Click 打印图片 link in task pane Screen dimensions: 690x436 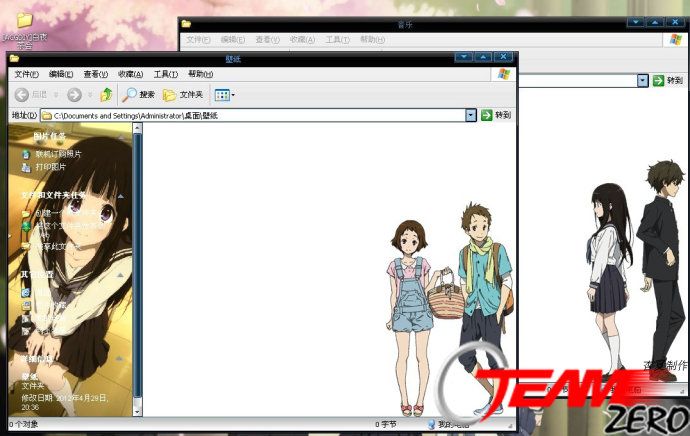[50, 167]
